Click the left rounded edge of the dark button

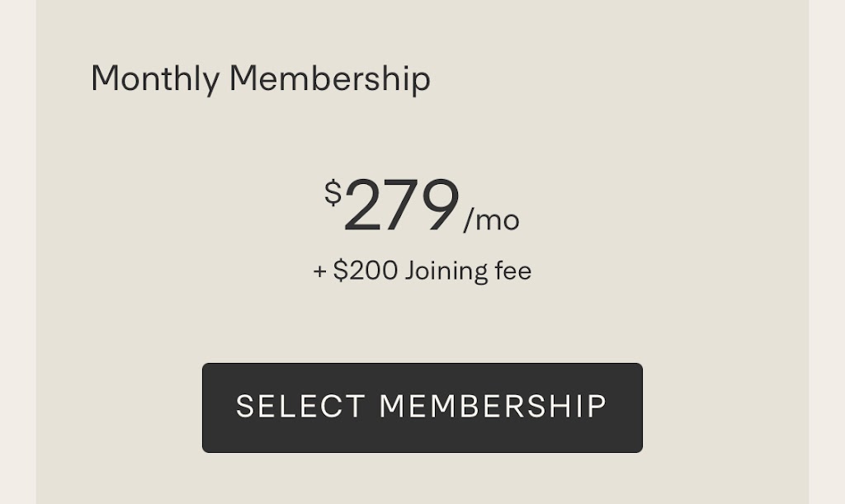209,407
